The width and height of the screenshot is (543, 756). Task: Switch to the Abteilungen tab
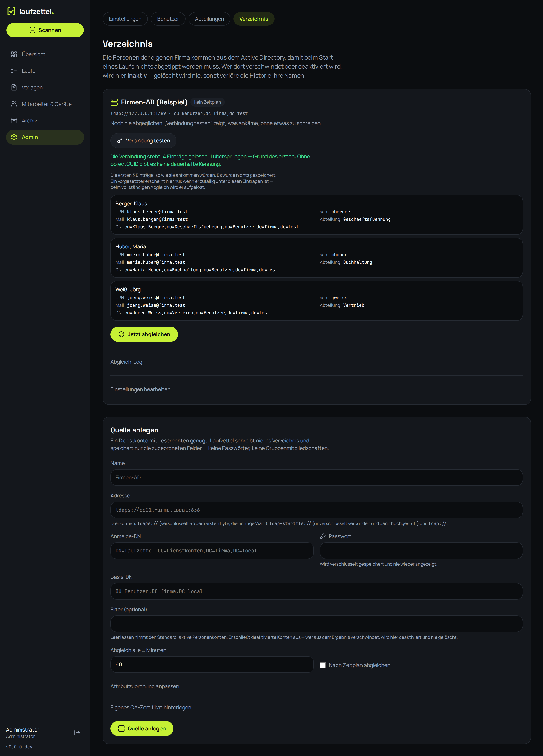pos(209,19)
